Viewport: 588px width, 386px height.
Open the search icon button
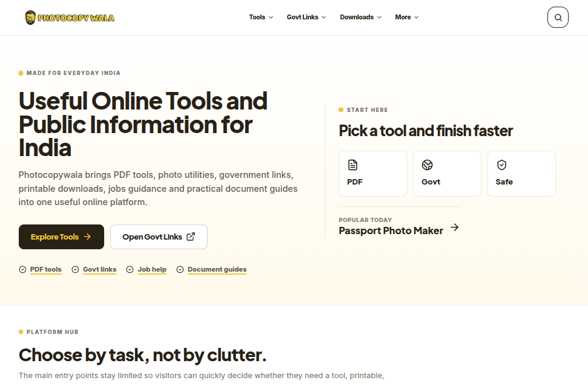click(558, 17)
